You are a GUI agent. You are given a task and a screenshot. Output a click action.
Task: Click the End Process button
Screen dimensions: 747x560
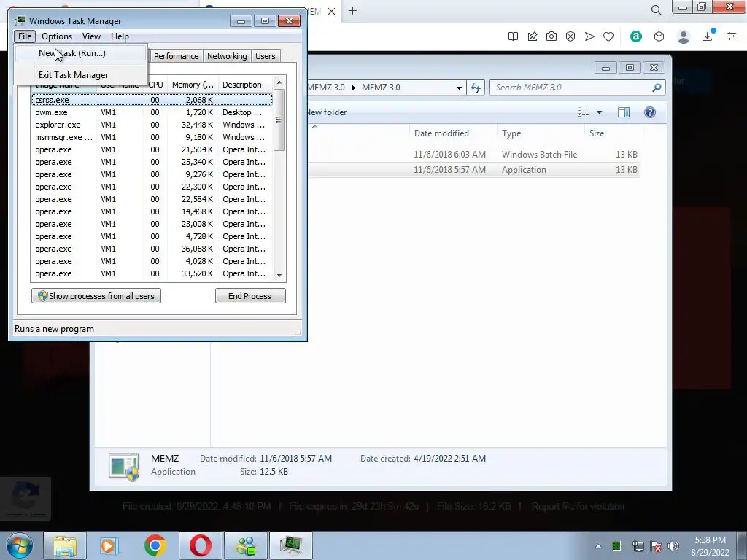click(x=251, y=296)
